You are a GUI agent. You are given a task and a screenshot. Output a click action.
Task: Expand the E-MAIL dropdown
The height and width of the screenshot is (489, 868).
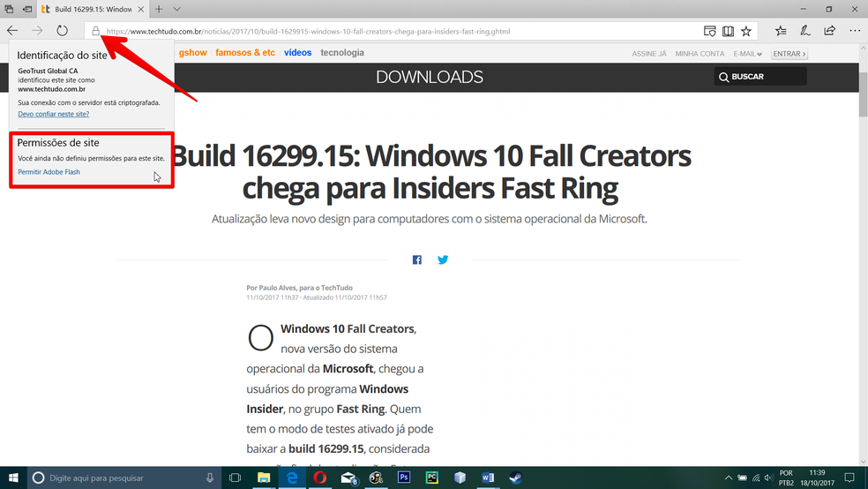pyautogui.click(x=747, y=54)
